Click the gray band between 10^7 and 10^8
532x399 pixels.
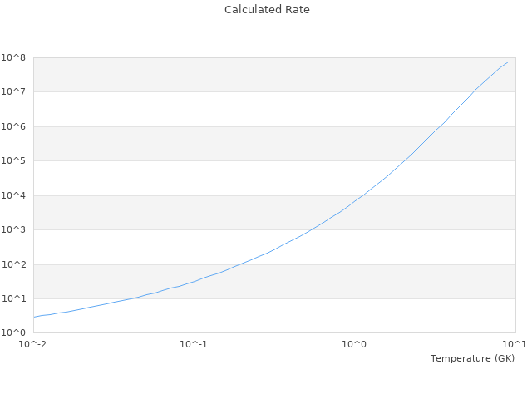[x=249, y=75]
